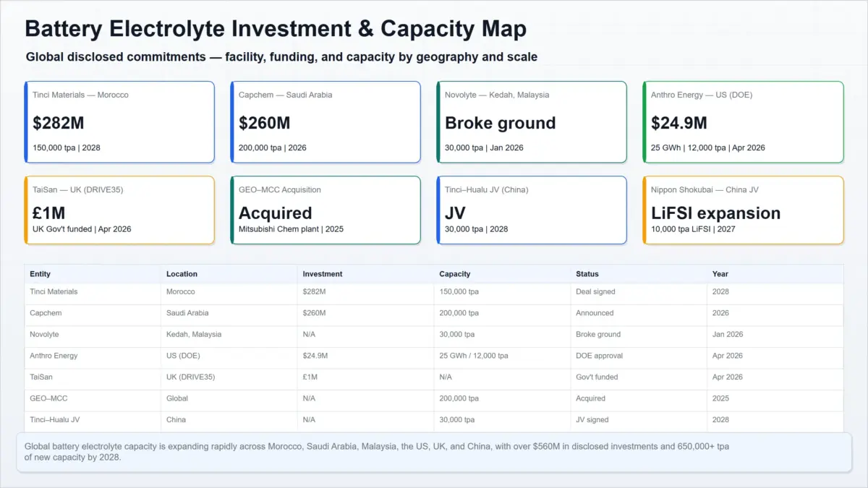This screenshot has width=868, height=488.
Task: Select the Tinci Materials — Morocco card
Action: click(x=119, y=121)
